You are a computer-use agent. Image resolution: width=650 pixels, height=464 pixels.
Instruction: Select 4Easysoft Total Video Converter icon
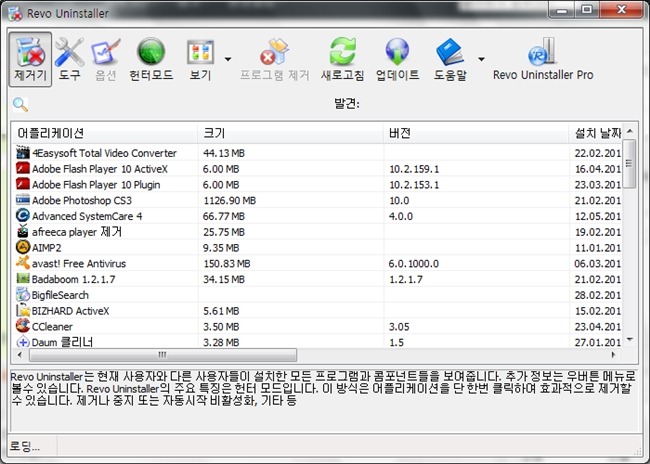[x=23, y=153]
